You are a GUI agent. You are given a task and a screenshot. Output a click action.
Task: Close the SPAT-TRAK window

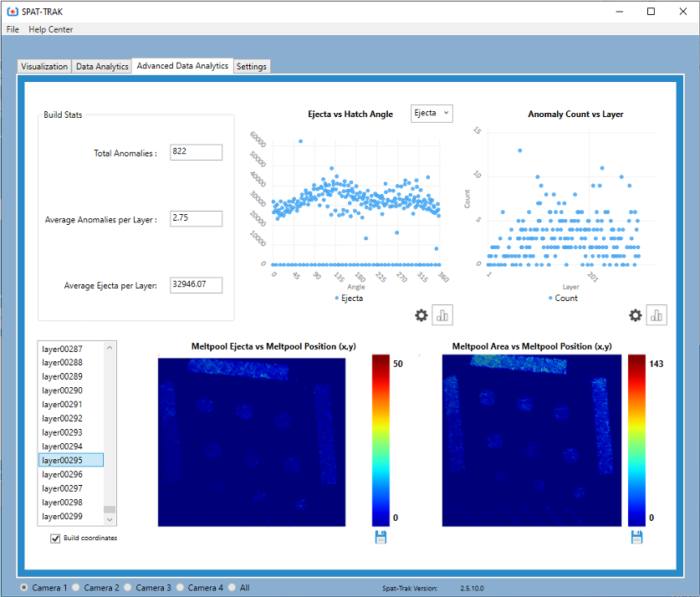(x=683, y=12)
